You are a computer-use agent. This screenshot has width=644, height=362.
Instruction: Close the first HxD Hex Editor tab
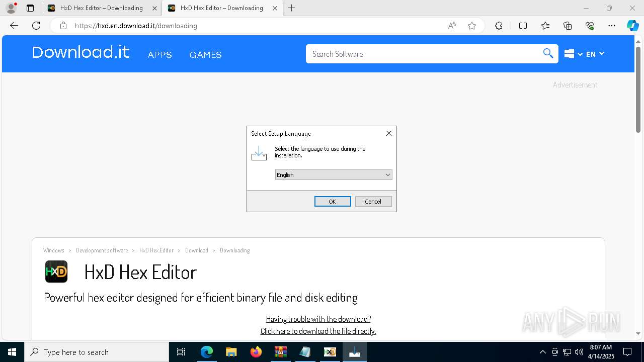coord(154,8)
